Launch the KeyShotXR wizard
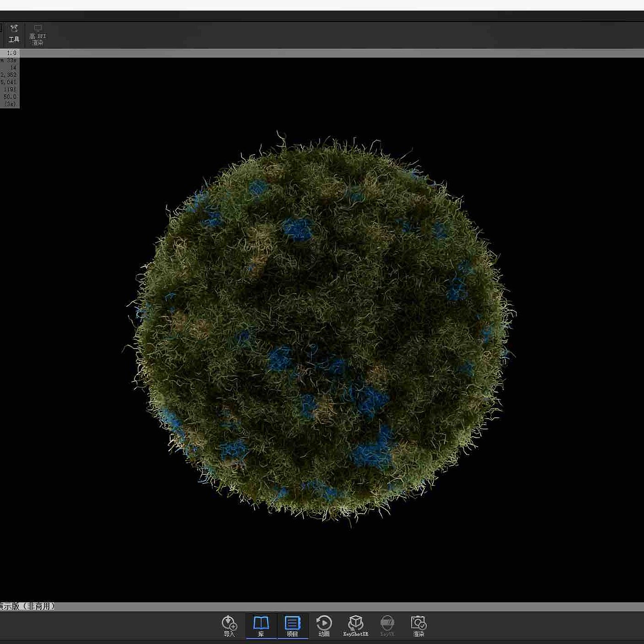644x644 pixels. coord(356,626)
